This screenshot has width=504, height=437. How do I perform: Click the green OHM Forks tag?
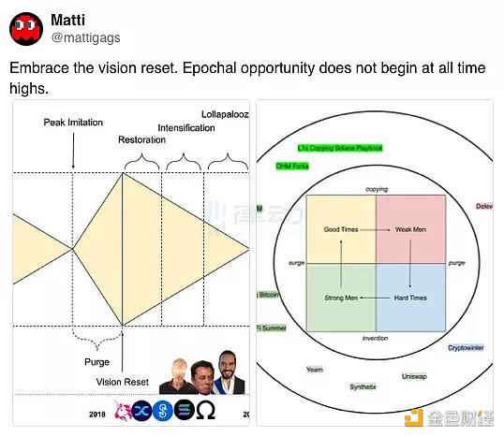[x=292, y=166]
